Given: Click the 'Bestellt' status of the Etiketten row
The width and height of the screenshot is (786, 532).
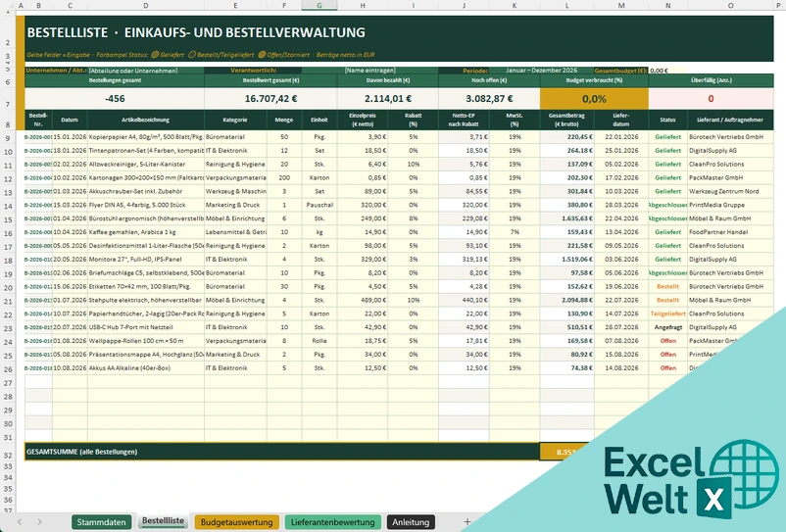Looking at the screenshot, I should click(x=667, y=286).
